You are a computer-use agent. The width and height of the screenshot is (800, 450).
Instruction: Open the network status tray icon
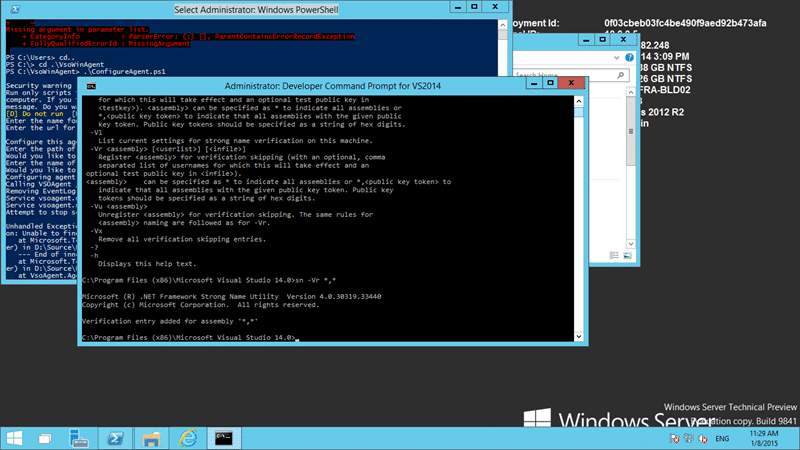click(x=689, y=438)
